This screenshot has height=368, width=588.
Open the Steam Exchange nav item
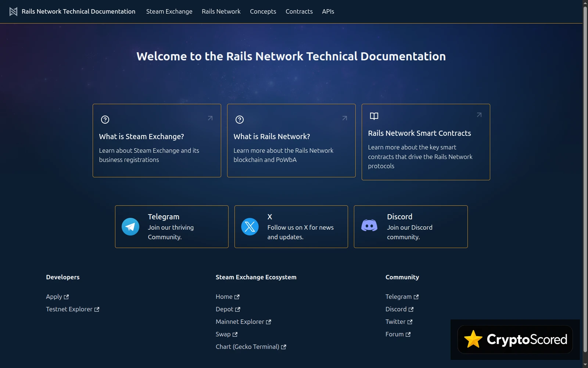[169, 11]
